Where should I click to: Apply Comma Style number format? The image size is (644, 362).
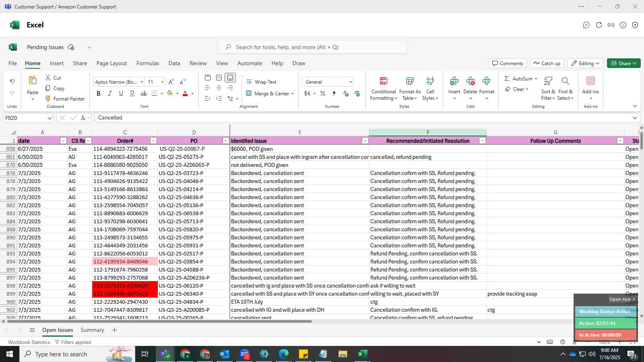click(334, 93)
